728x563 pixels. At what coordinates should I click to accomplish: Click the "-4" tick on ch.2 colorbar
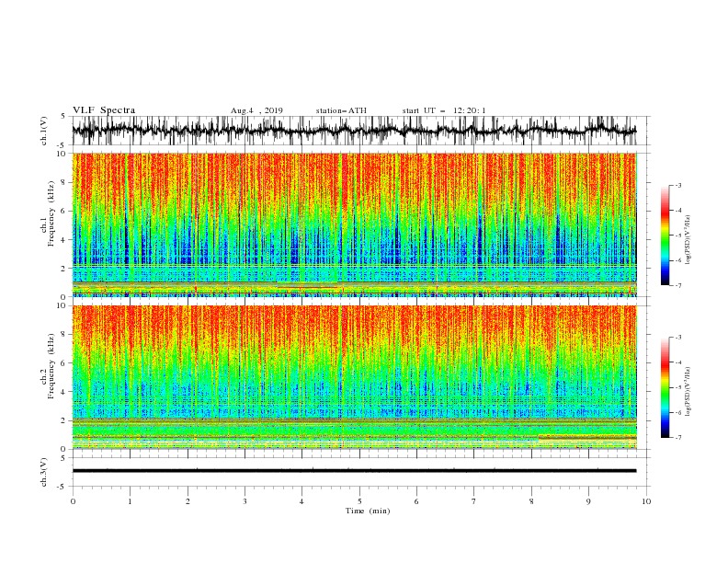point(677,362)
